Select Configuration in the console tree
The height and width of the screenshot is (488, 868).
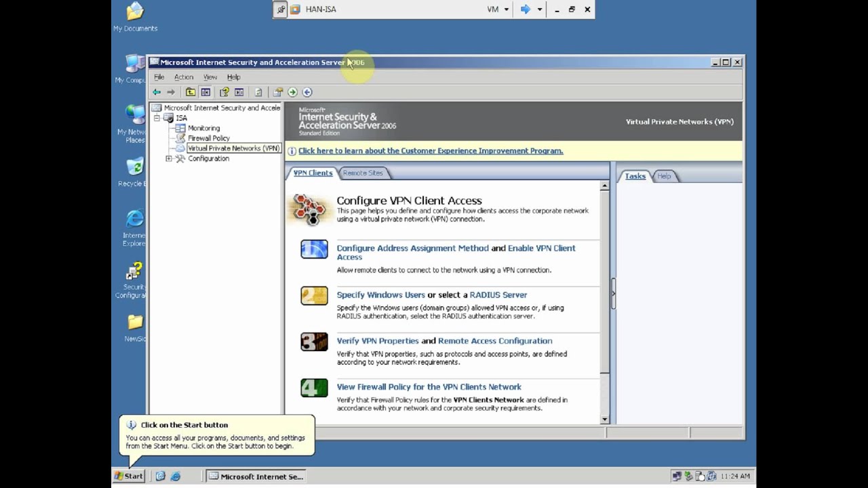point(208,159)
